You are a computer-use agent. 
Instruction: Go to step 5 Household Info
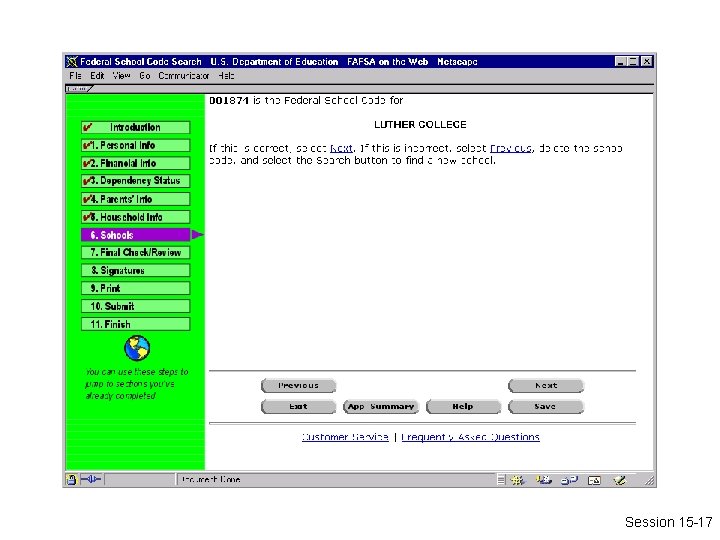[135, 217]
